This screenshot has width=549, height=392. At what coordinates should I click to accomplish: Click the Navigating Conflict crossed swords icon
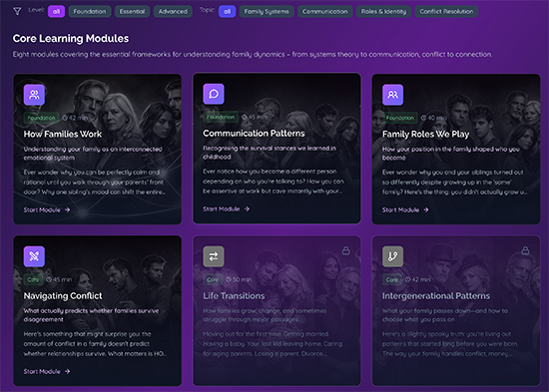coord(34,256)
